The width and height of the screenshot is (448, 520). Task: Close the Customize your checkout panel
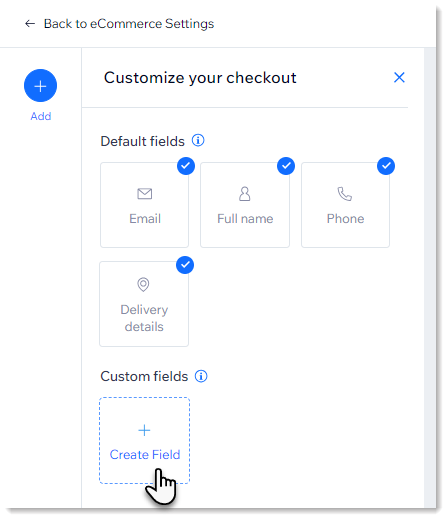point(399,77)
